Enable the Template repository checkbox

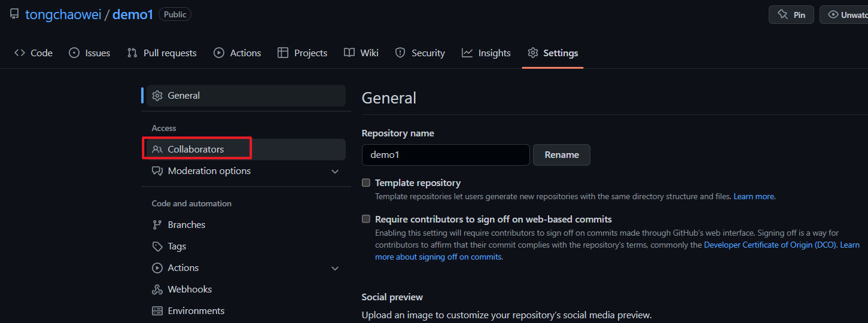pos(366,183)
